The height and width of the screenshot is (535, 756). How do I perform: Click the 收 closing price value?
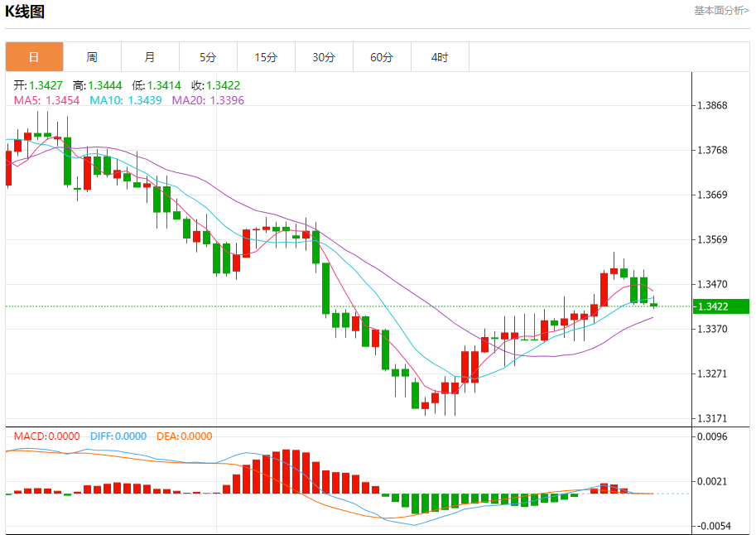(x=215, y=85)
